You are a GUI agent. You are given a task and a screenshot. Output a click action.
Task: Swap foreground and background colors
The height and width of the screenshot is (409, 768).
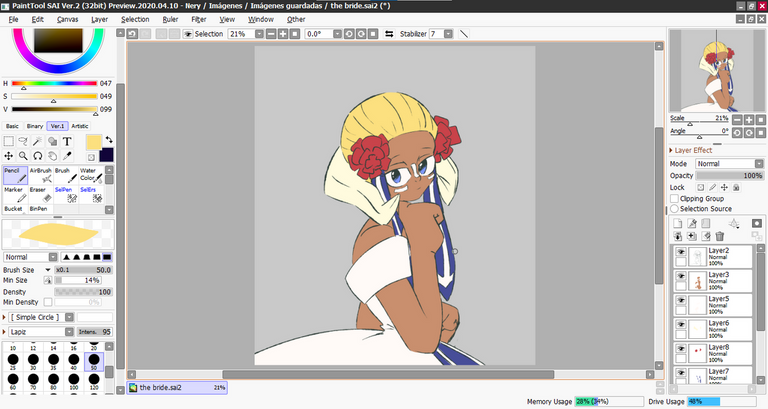click(x=109, y=140)
